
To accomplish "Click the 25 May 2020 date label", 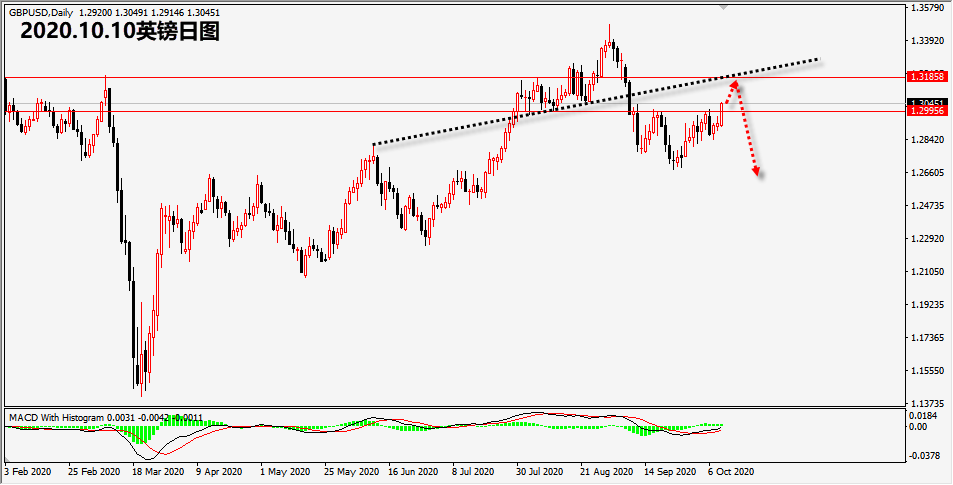I will point(351,472).
